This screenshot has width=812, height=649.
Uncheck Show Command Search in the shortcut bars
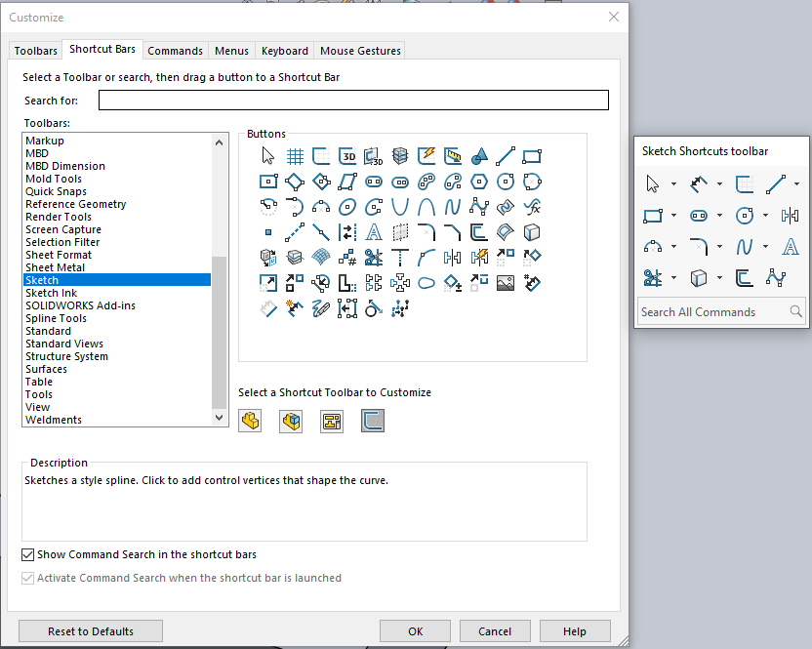[28, 554]
